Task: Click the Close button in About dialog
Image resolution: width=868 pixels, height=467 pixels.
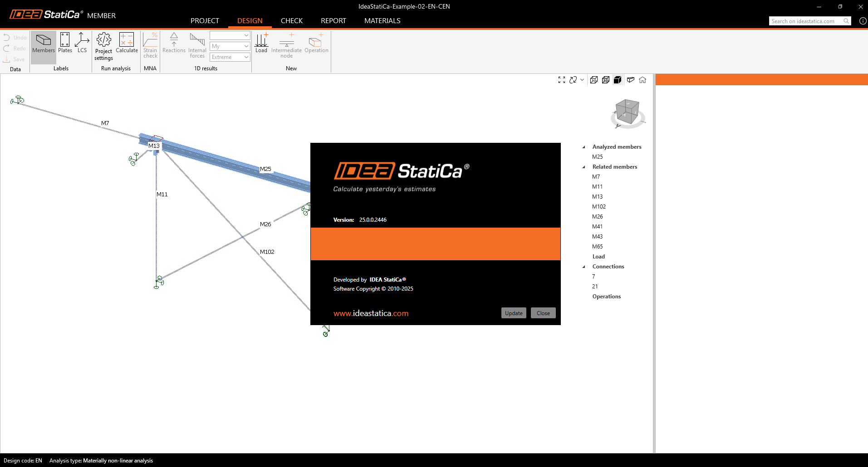Action: [543, 313]
